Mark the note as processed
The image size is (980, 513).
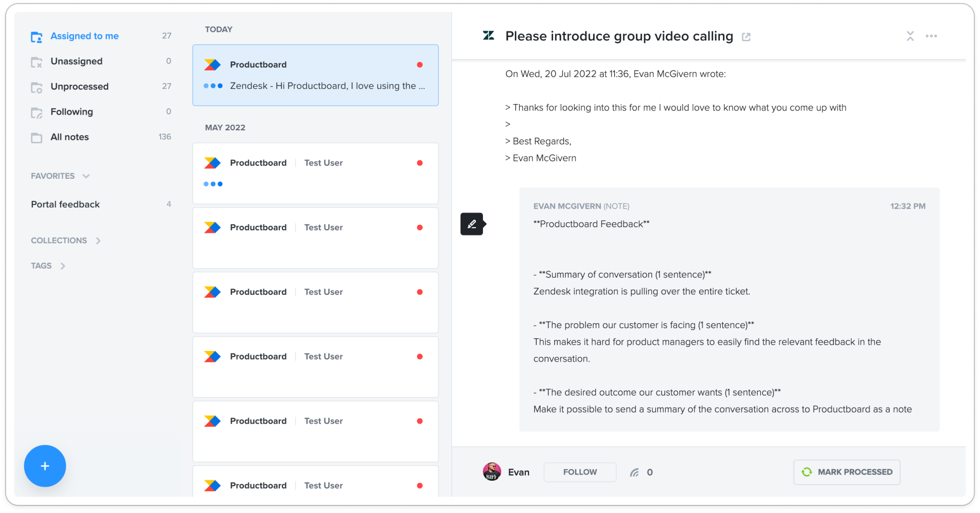point(847,472)
